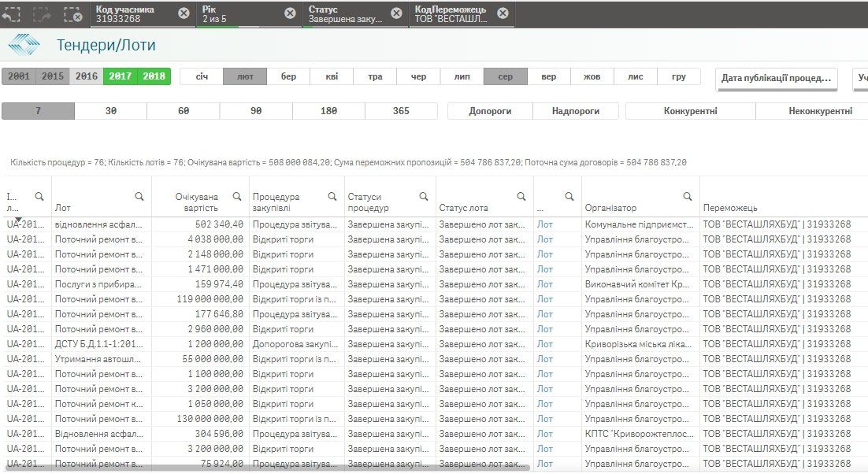Open the Лот link in first row

[545, 224]
